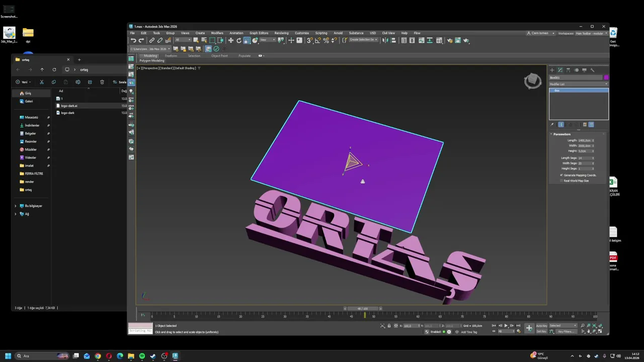Open the Utilities wrench tab
This screenshot has height=362, width=644.
[593, 70]
